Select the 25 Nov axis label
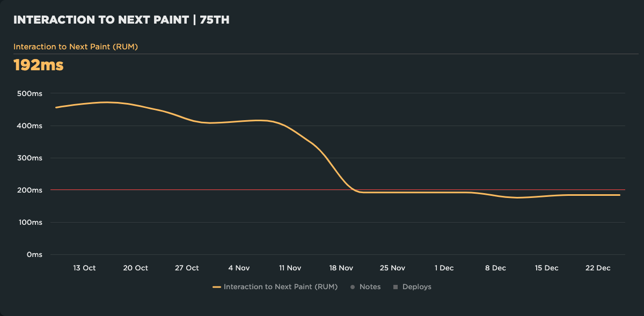 coord(393,268)
